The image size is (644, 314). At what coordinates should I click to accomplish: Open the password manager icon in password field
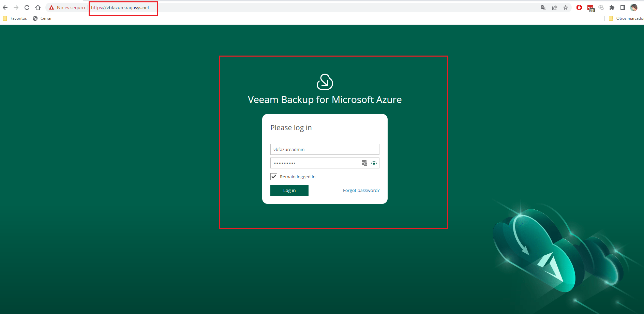point(364,163)
